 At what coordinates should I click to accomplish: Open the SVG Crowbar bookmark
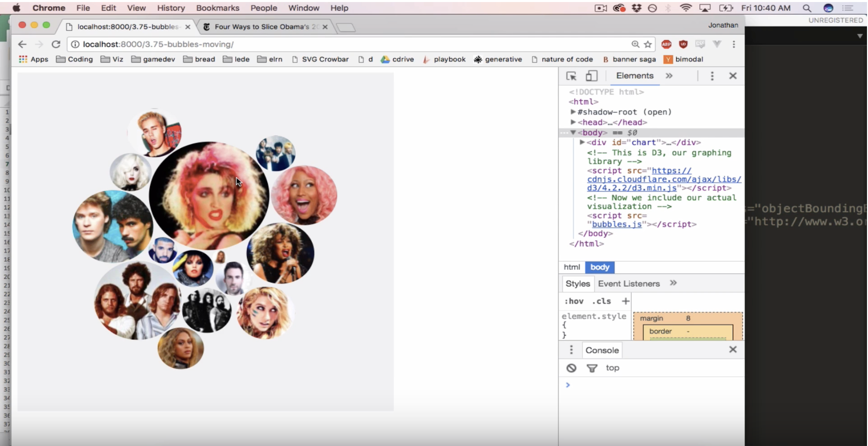pyautogui.click(x=320, y=59)
